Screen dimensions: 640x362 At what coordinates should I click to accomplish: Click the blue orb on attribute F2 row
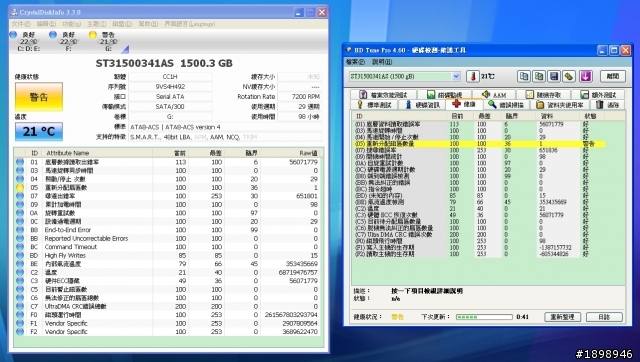tap(20, 331)
